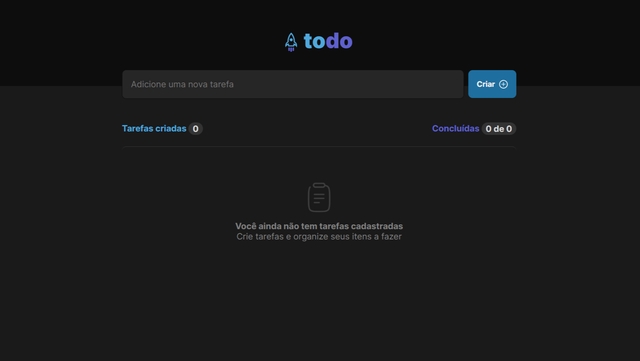Click "Você ainda não tem tarefas cadastradas" text
Image resolution: width=640 pixels, height=361 pixels.
click(x=319, y=226)
